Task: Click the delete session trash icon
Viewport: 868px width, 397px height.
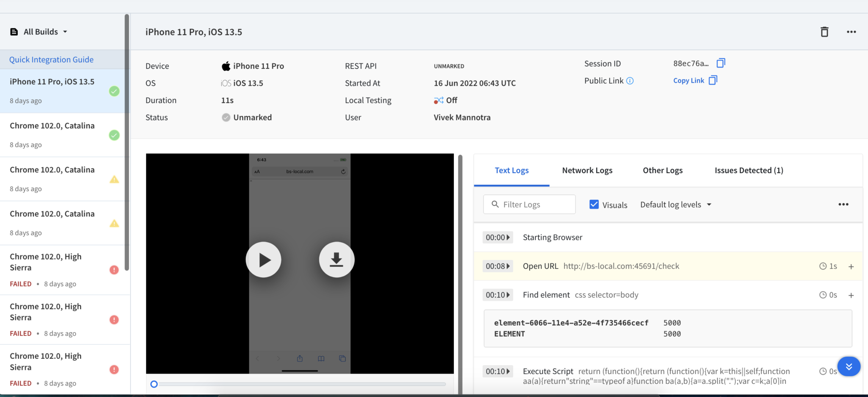Action: click(x=823, y=31)
